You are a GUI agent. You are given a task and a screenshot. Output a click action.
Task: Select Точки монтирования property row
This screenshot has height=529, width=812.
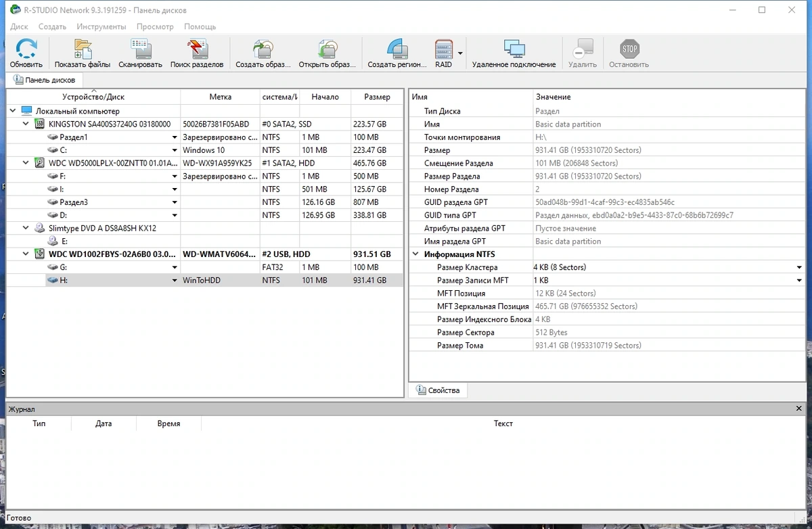pyautogui.click(x=608, y=137)
